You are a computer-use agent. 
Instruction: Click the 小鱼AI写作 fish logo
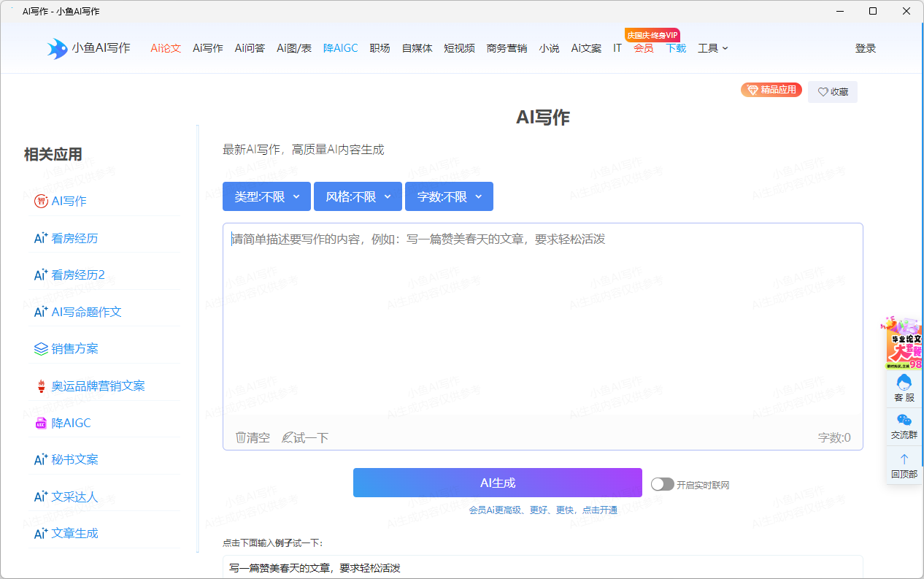58,48
